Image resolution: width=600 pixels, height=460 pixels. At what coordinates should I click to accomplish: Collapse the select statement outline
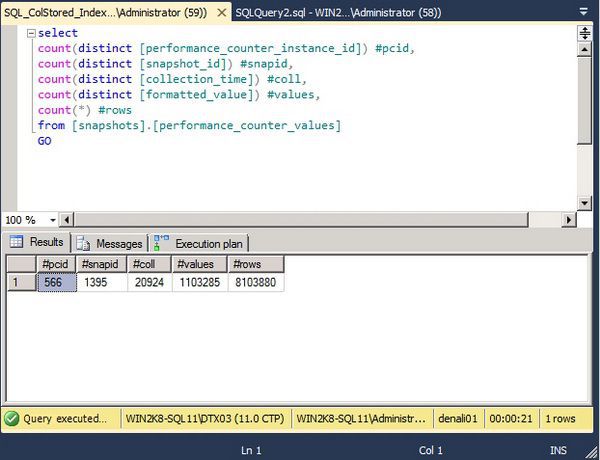31,33
